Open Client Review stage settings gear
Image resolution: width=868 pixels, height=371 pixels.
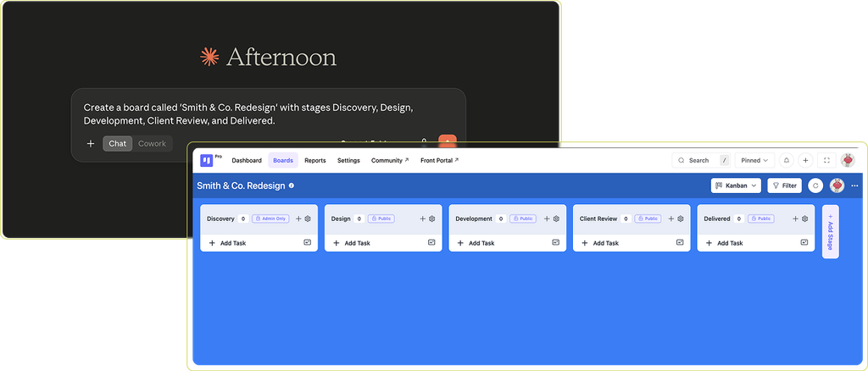point(681,219)
